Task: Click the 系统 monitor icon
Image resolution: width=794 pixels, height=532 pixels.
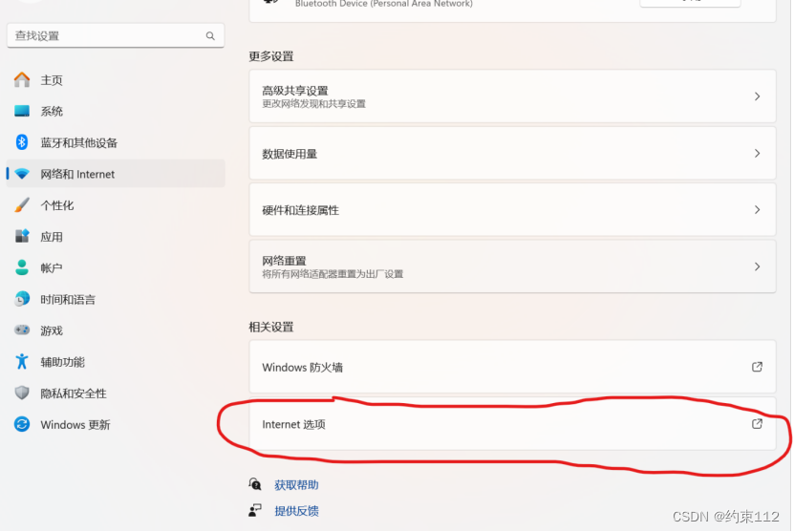Action: click(22, 111)
